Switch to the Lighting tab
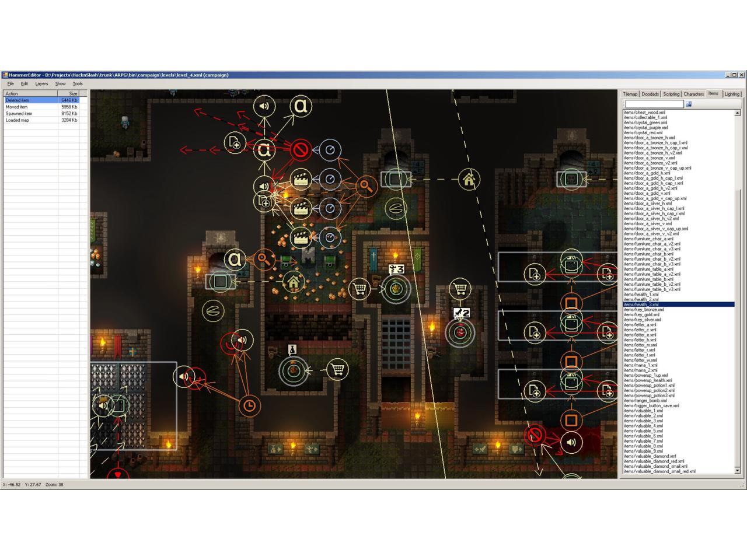The height and width of the screenshot is (560, 747). (732, 94)
